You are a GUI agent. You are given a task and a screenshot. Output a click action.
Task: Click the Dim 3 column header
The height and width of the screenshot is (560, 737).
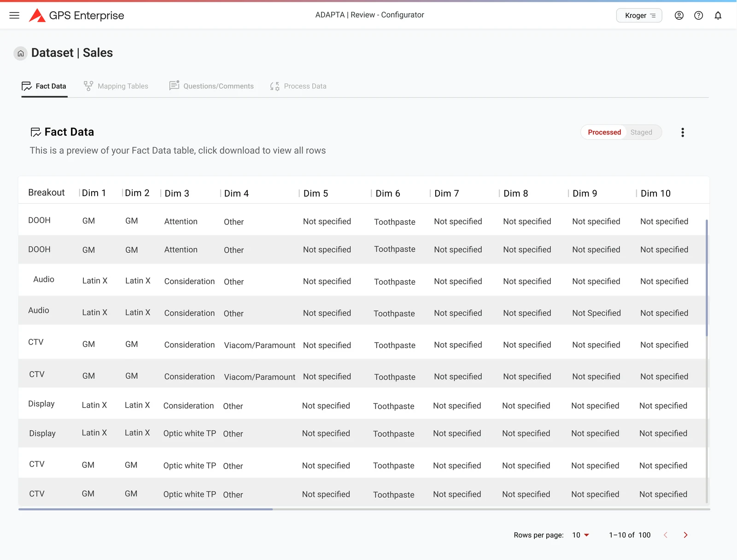tap(177, 193)
